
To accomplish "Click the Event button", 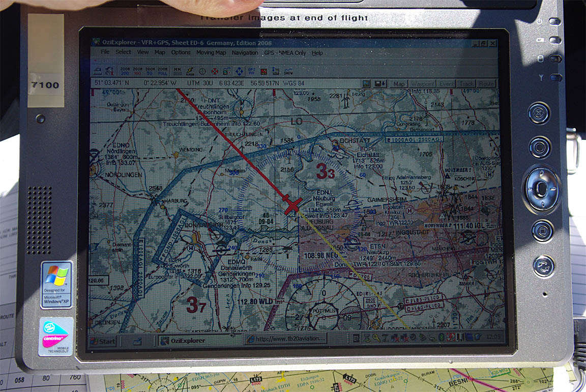I will [x=446, y=84].
